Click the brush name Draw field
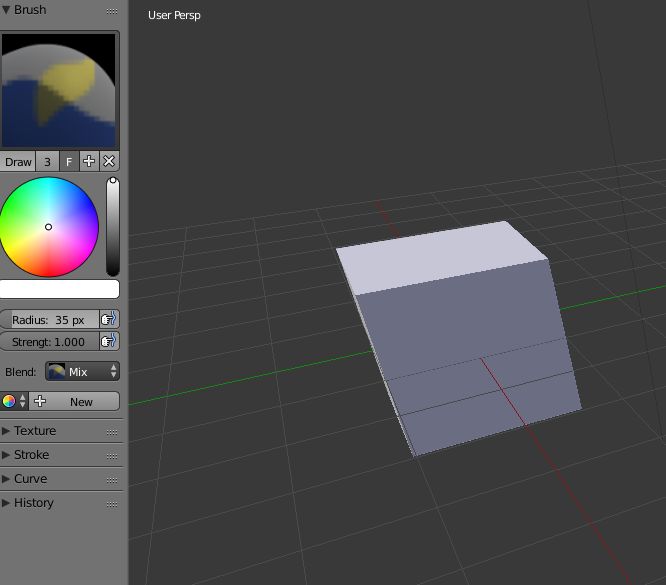The image size is (666, 585). click(18, 161)
